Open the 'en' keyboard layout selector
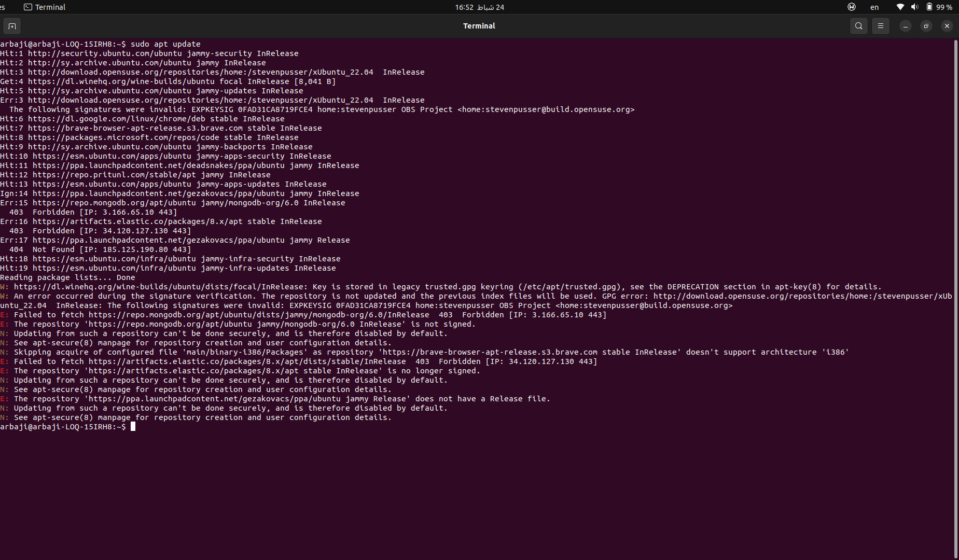This screenshot has height=560, width=959. (874, 7)
